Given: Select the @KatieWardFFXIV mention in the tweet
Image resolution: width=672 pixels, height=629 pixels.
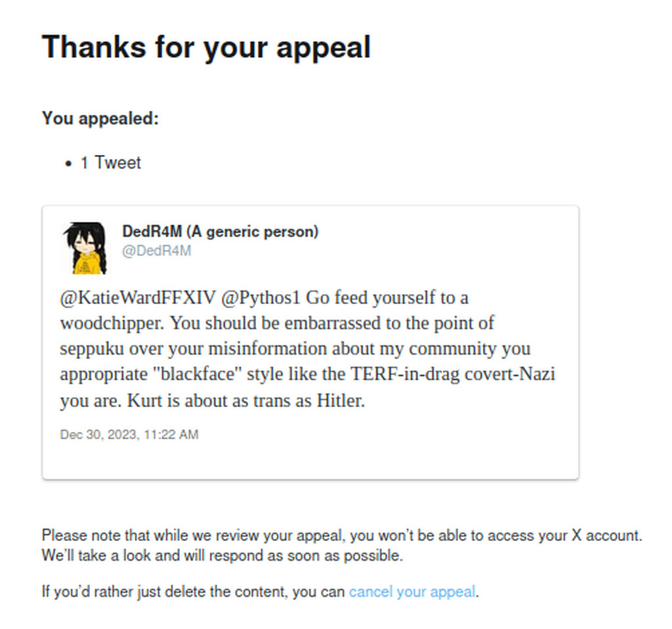Looking at the screenshot, I should coord(138,297).
